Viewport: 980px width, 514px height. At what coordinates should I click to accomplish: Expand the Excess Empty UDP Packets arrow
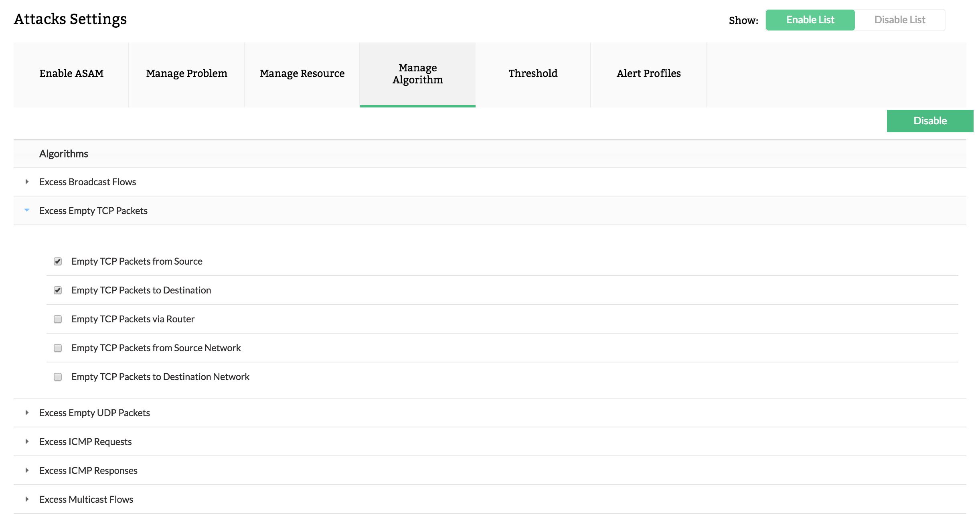(x=27, y=413)
